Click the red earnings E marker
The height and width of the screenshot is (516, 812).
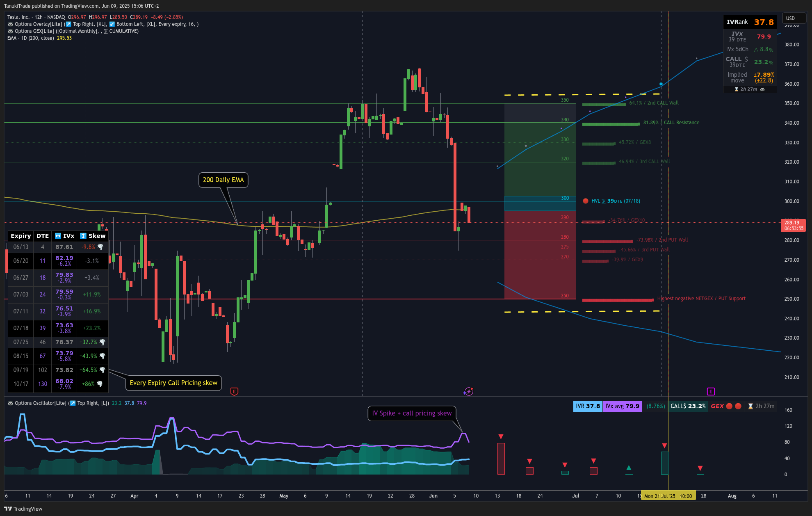(234, 391)
